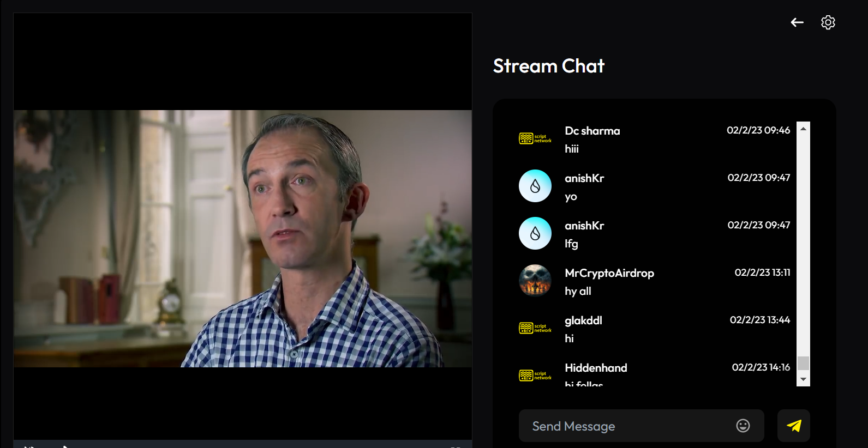Click Hiddenhand's script network avatar
Image resolution: width=868 pixels, height=448 pixels.
point(535,376)
